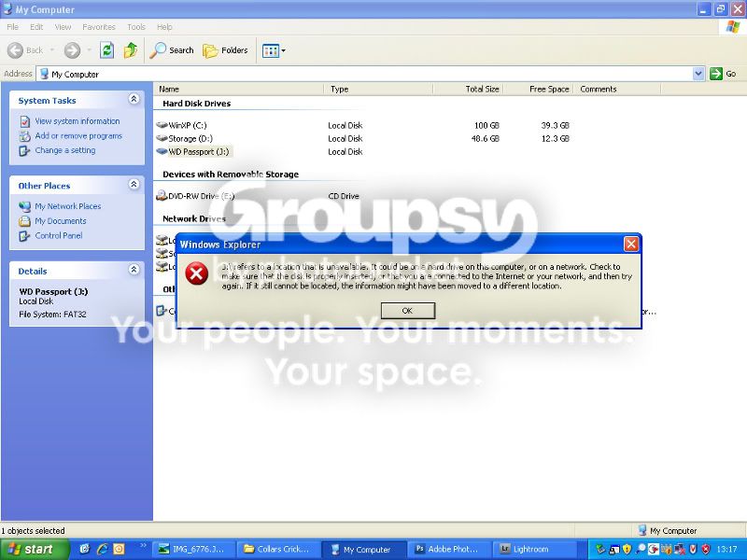Sort by the Free Space column header

point(538,89)
